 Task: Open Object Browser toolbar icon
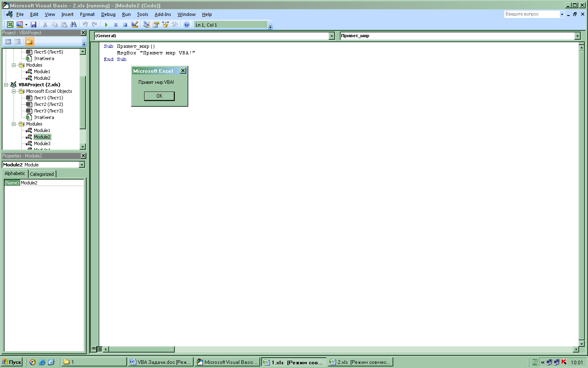coord(165,25)
